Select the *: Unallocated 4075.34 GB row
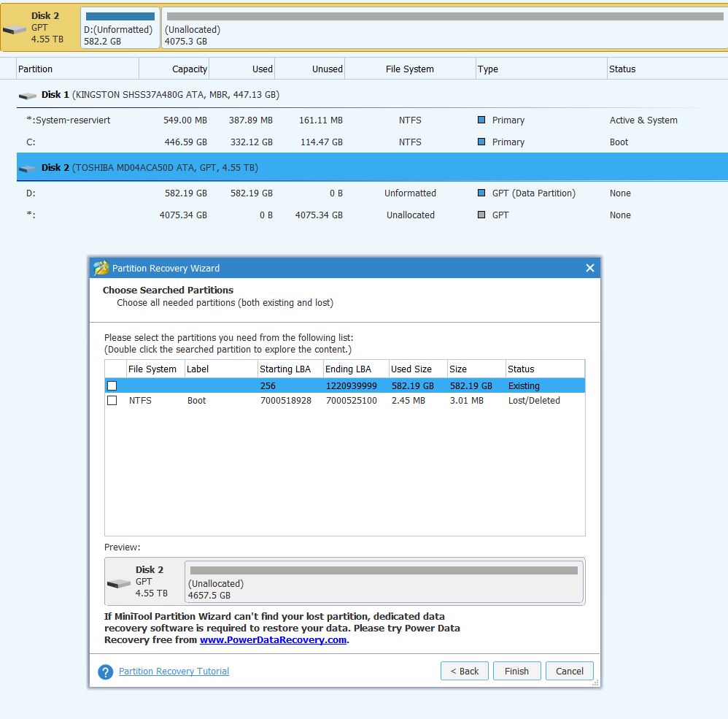 pos(372,215)
